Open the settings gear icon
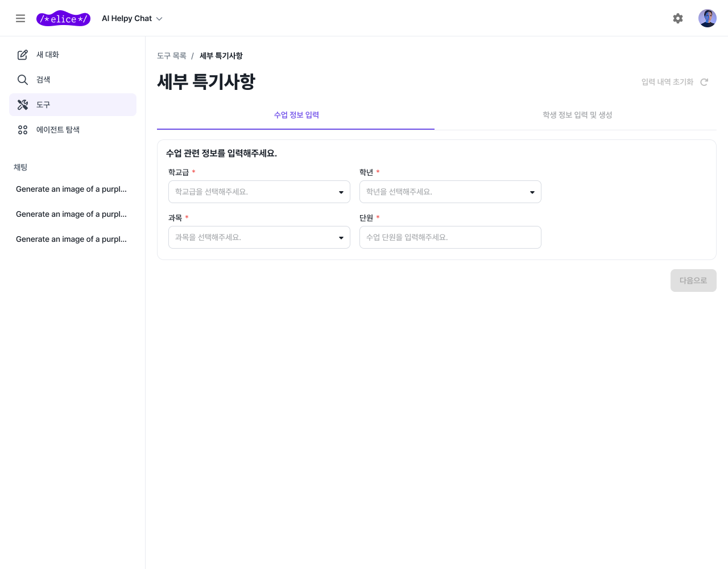728x569 pixels. point(677,18)
